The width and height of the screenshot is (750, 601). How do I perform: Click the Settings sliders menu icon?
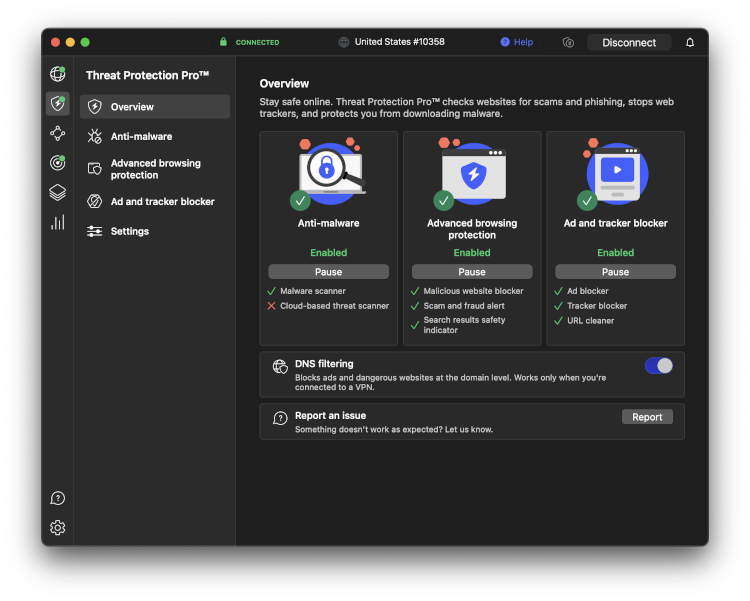coord(95,231)
